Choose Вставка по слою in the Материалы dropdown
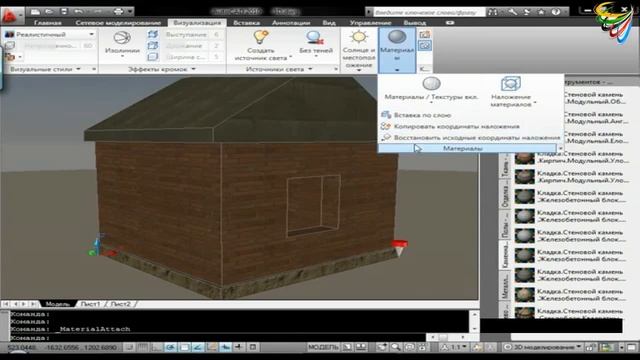The width and height of the screenshot is (640, 360). (x=416, y=115)
